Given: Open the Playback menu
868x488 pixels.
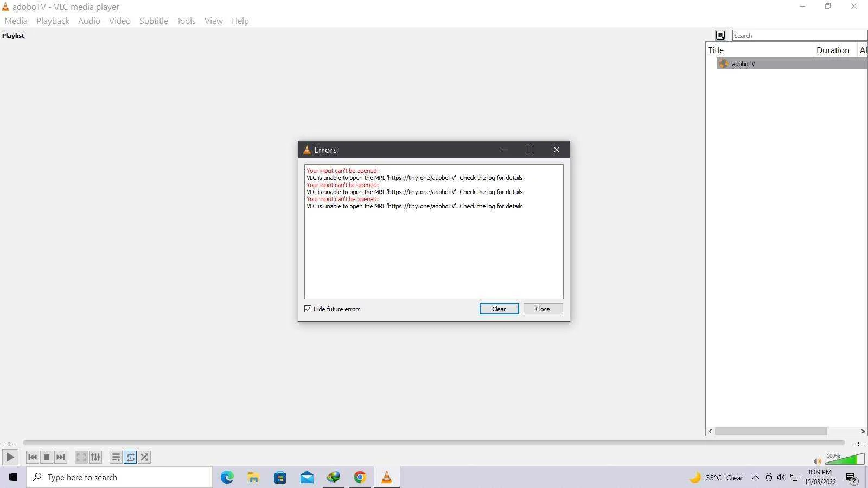Looking at the screenshot, I should 53,21.
